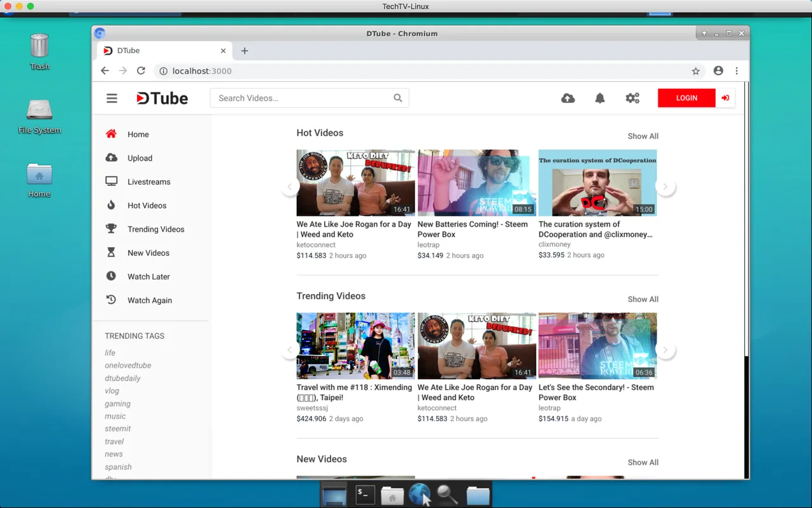Click Show All for Trending Videos
This screenshot has height=508, width=812.
click(x=643, y=299)
